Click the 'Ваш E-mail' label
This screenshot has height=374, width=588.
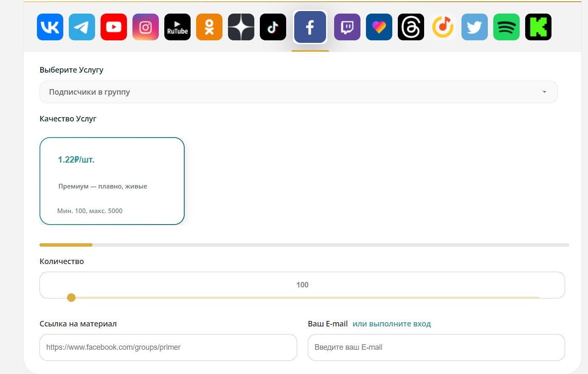(328, 324)
